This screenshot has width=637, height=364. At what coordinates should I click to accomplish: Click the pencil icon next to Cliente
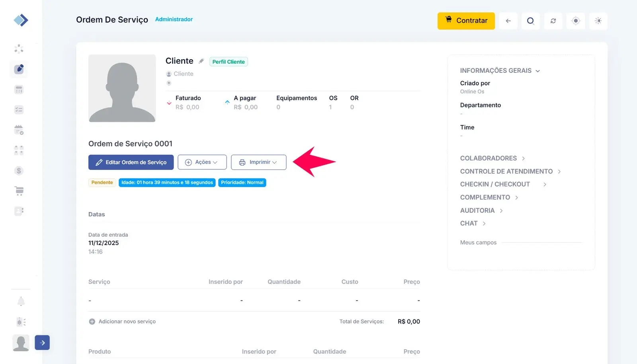[x=201, y=61]
